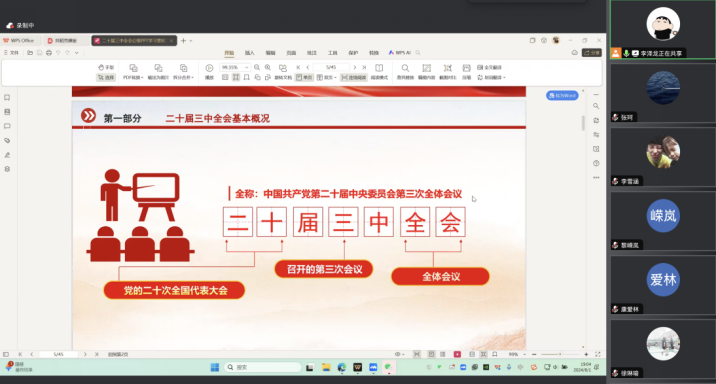Click the zoom slider in the status bar
Screen dimensions: 716x384
tap(560, 354)
